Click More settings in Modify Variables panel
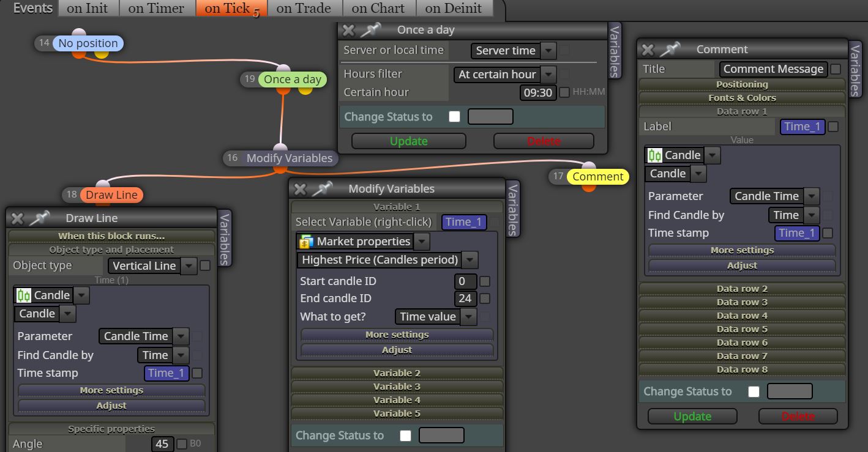This screenshot has height=452, width=868. pyautogui.click(x=397, y=335)
